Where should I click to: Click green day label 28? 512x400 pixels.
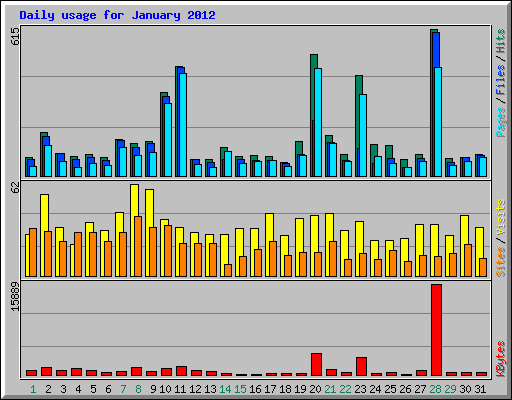click(x=435, y=389)
